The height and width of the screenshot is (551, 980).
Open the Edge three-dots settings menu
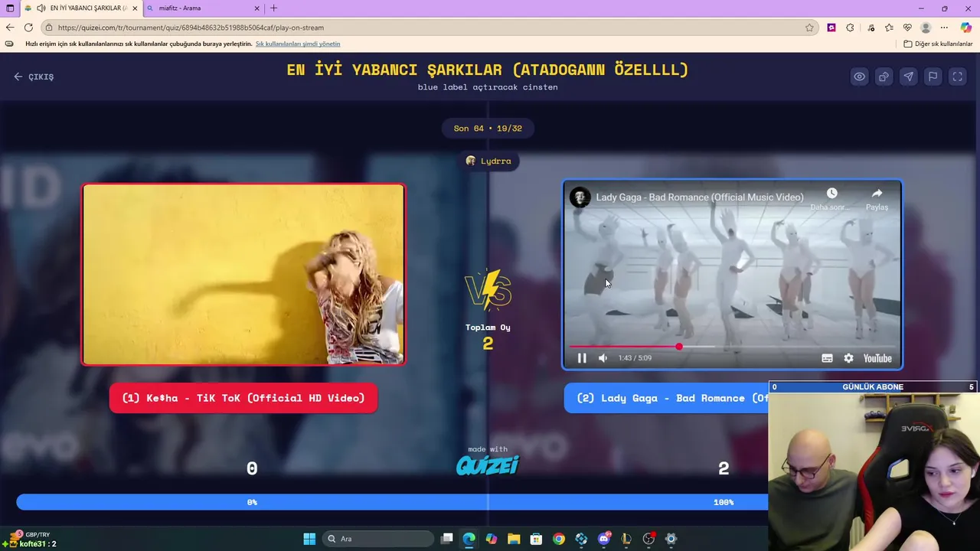tap(944, 28)
